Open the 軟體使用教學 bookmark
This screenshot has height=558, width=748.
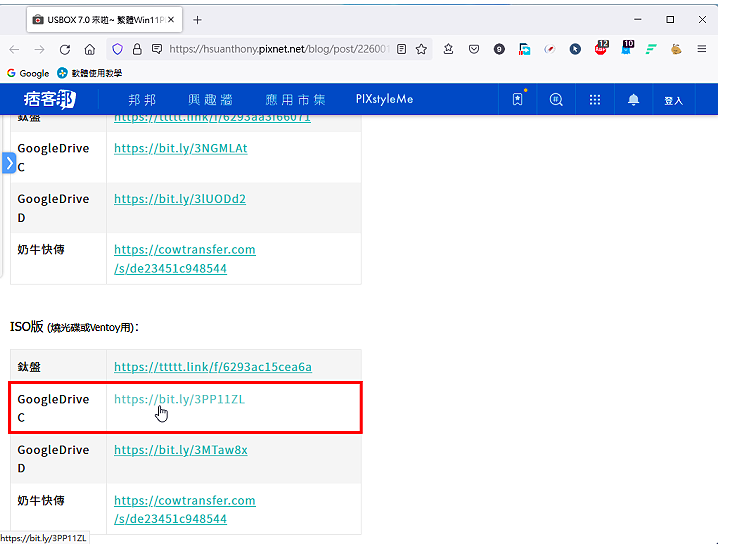point(90,73)
